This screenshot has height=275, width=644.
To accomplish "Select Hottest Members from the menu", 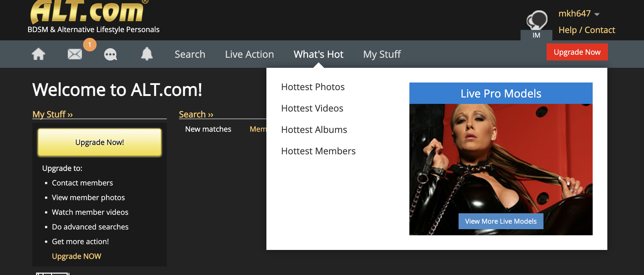I will click(318, 151).
